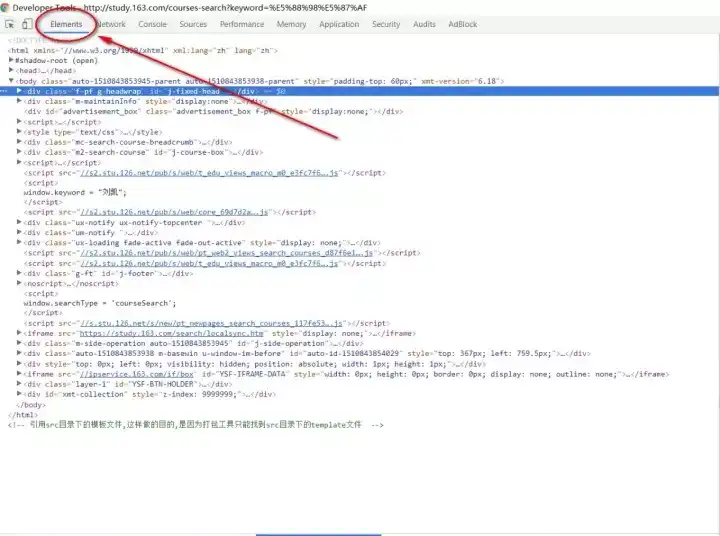Open the core_69d7d2a js script link
Screen dimensions: 720x536
(174, 212)
